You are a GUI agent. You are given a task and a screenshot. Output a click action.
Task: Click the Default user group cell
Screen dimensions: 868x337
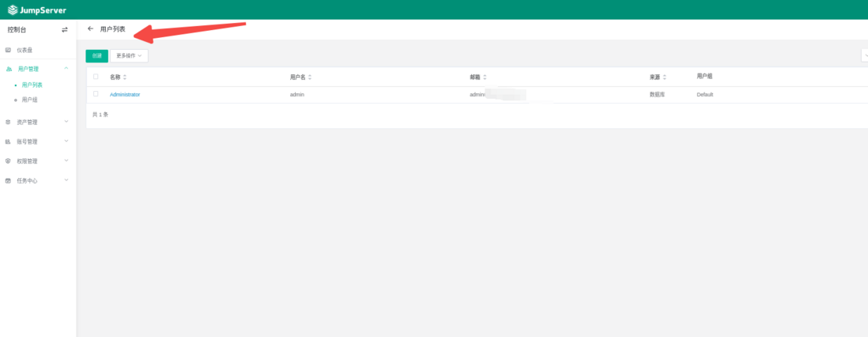[x=704, y=95]
